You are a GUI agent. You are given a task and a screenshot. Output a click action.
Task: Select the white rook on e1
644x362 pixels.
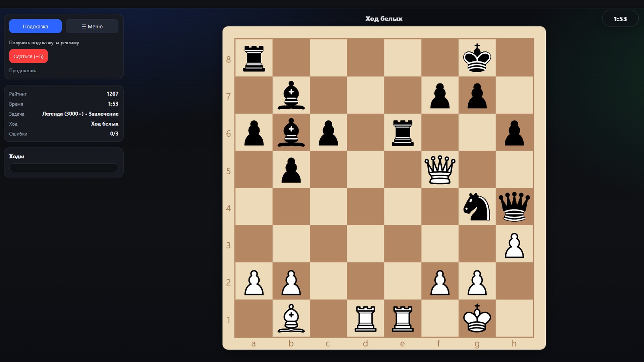tap(402, 318)
